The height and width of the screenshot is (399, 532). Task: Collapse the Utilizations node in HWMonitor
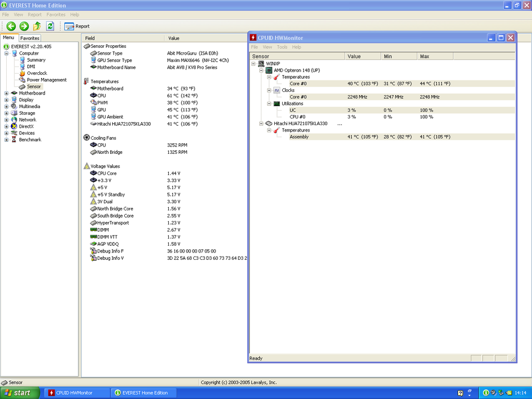269,104
